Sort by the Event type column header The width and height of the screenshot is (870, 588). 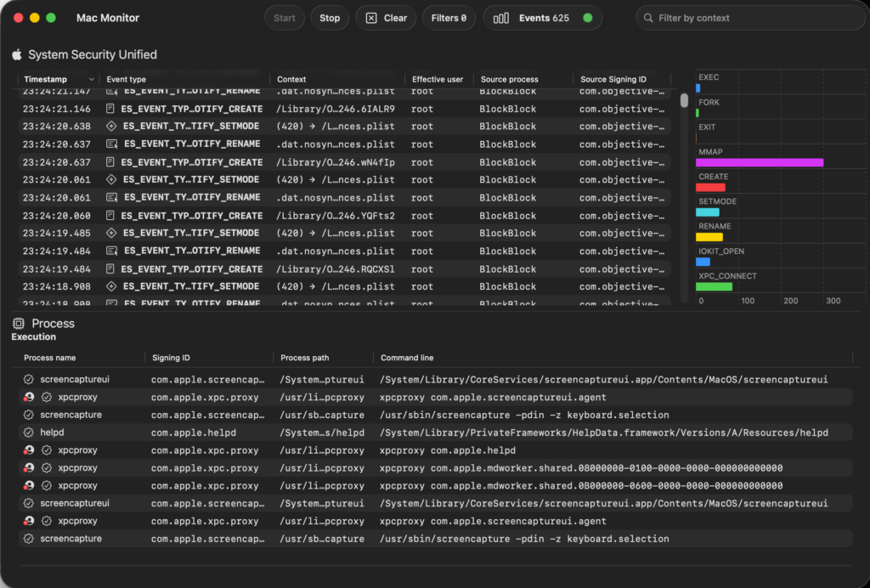click(126, 79)
